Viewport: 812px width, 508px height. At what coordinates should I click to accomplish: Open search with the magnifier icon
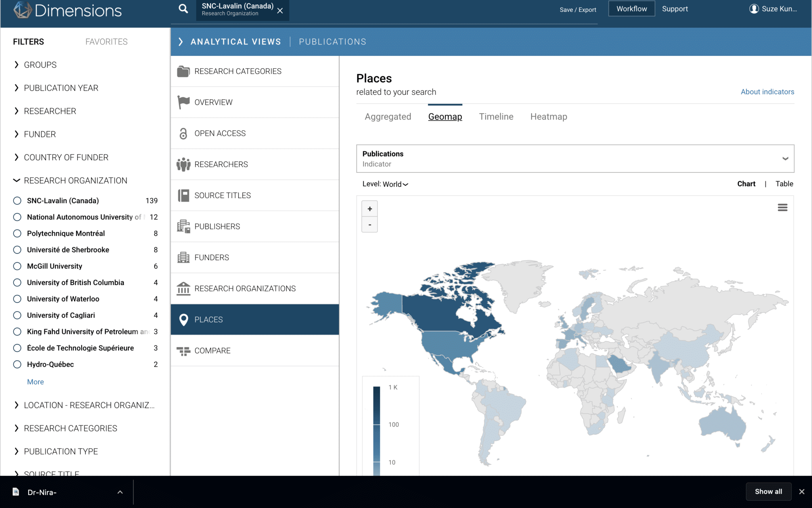pos(183,9)
